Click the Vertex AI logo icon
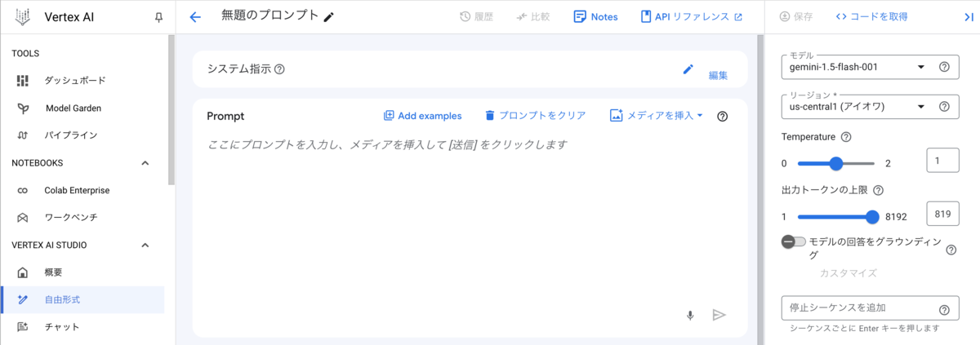The width and height of the screenshot is (980, 345). point(23,16)
